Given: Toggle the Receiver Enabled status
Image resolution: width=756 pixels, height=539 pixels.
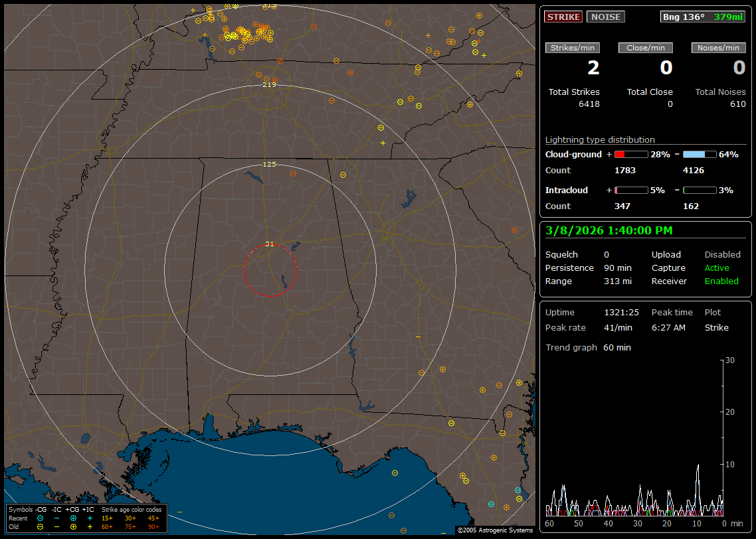Looking at the screenshot, I should point(721,281).
